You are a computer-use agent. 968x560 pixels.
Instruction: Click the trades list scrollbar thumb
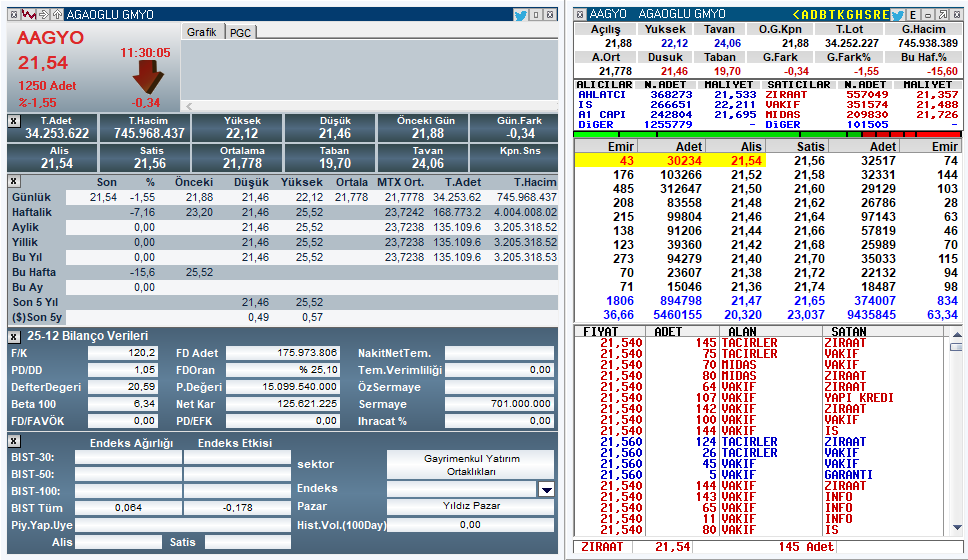[x=956, y=347]
